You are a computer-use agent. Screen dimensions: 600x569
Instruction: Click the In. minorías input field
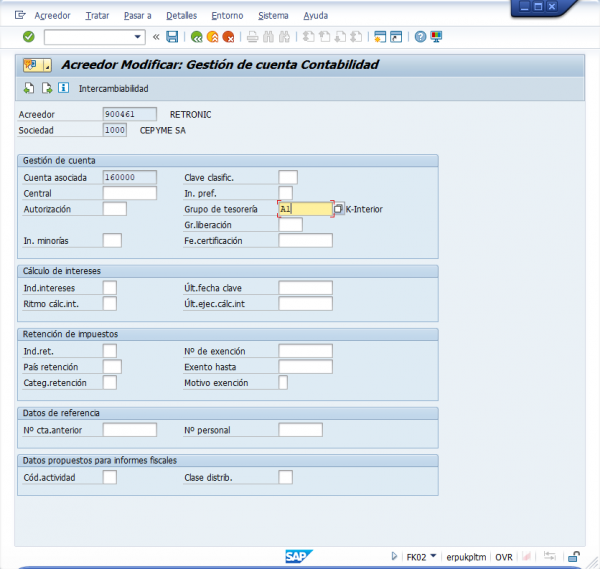tap(112, 240)
